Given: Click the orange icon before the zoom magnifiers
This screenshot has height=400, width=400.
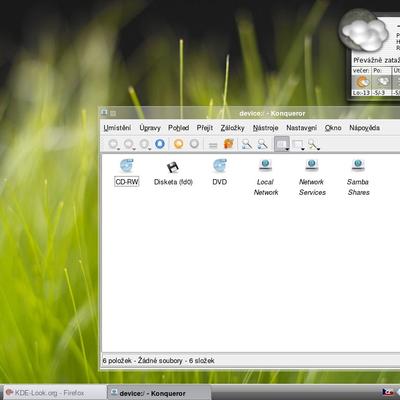Looking at the screenshot, I should click(x=229, y=144).
